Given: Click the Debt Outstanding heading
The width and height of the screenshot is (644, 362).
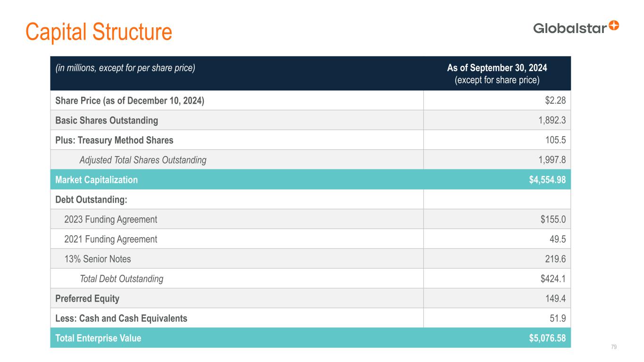Looking at the screenshot, I should (x=91, y=199).
